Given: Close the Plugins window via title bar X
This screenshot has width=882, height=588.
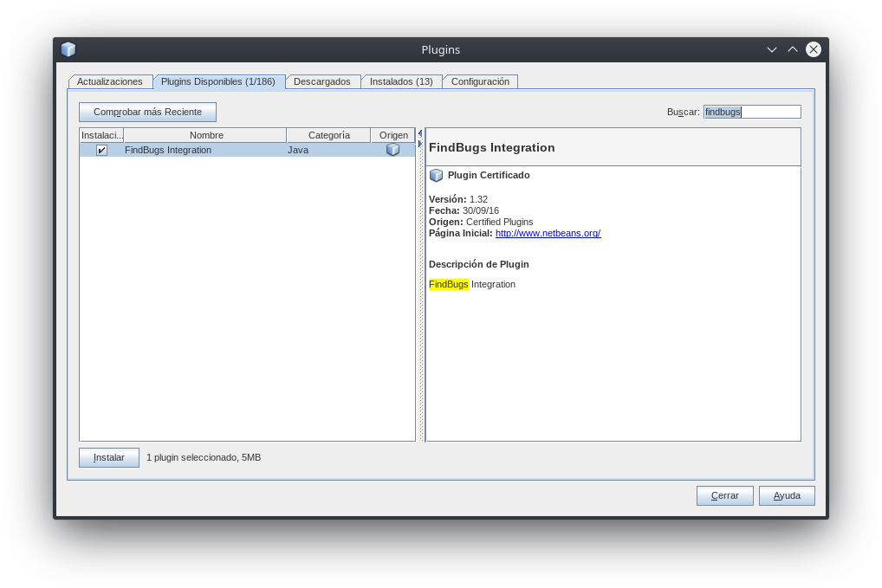Looking at the screenshot, I should click(x=814, y=49).
